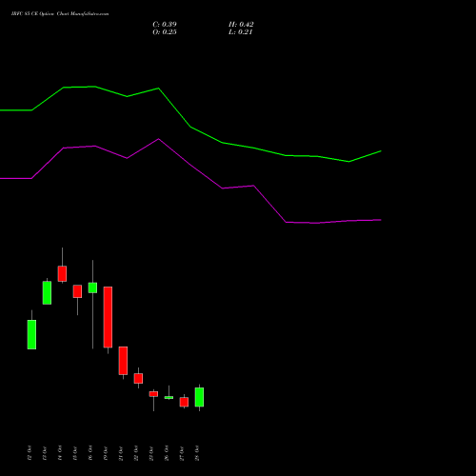Click the 16 Oct date label
The height and width of the screenshot is (476, 476).
tap(90, 453)
